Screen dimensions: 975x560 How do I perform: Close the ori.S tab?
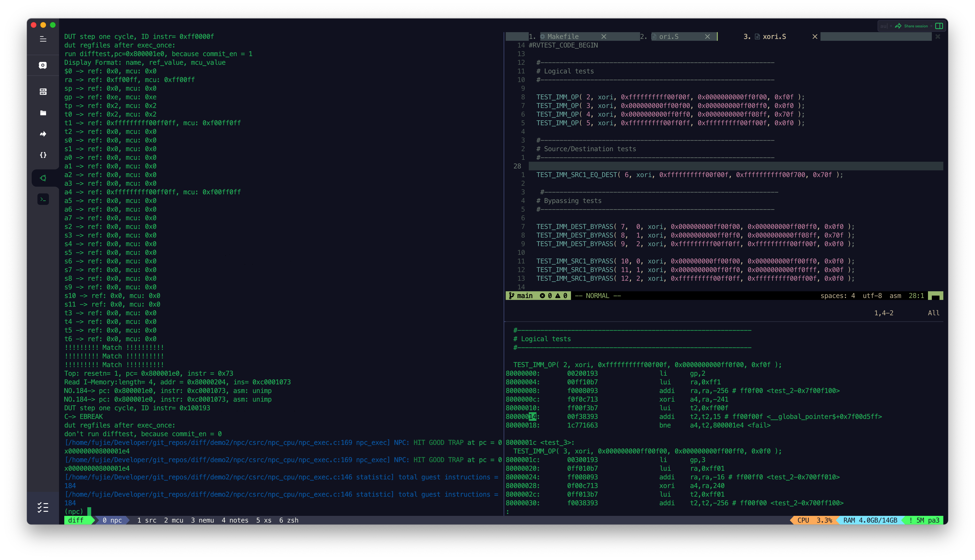pyautogui.click(x=707, y=36)
